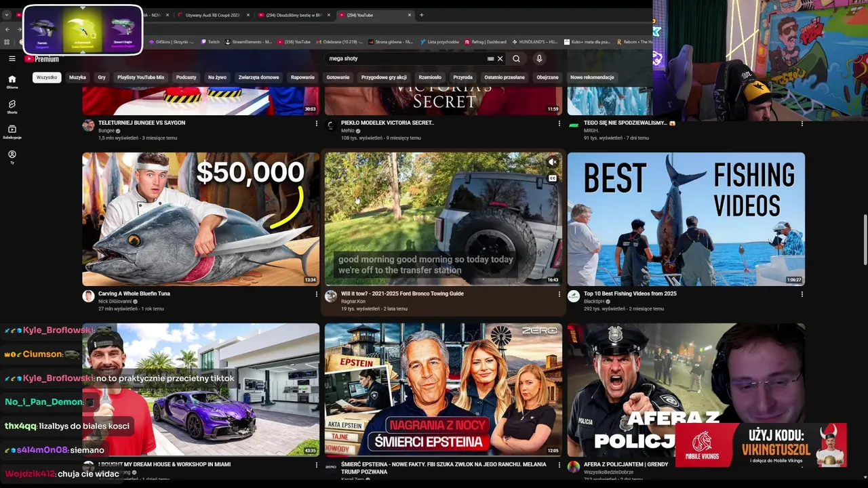Close the Używany Audi R8 Coupé tab
This screenshot has width=868, height=488.
(x=248, y=15)
